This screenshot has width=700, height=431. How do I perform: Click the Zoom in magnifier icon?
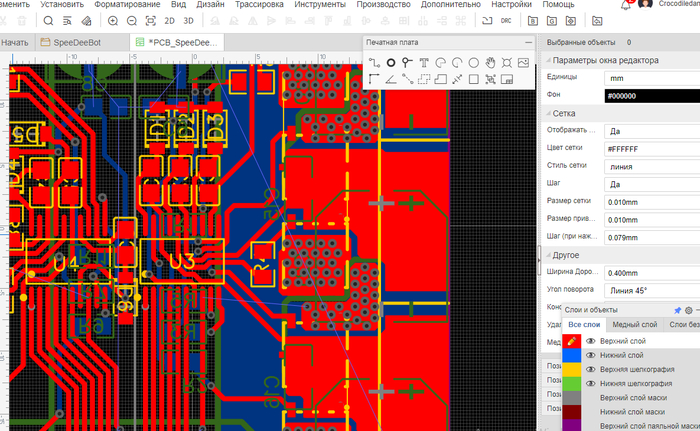[113, 21]
